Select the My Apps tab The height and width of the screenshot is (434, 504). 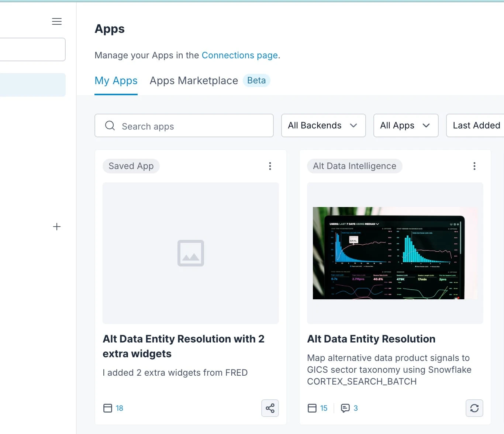[116, 80]
